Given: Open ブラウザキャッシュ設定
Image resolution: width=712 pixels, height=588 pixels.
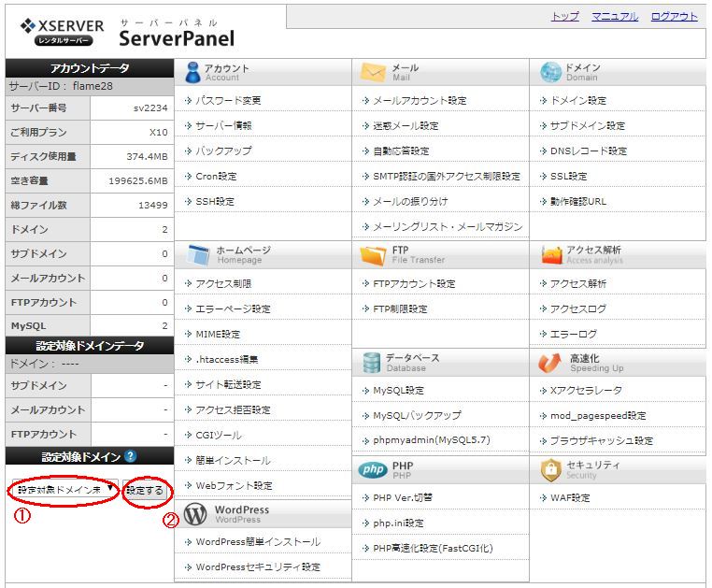Looking at the screenshot, I should 601,440.
